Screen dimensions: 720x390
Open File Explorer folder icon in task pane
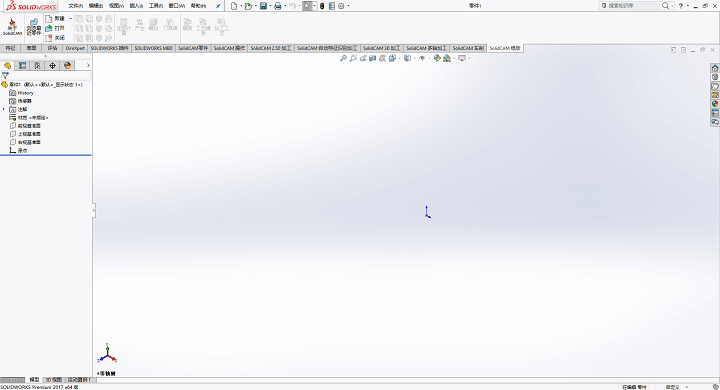715,86
